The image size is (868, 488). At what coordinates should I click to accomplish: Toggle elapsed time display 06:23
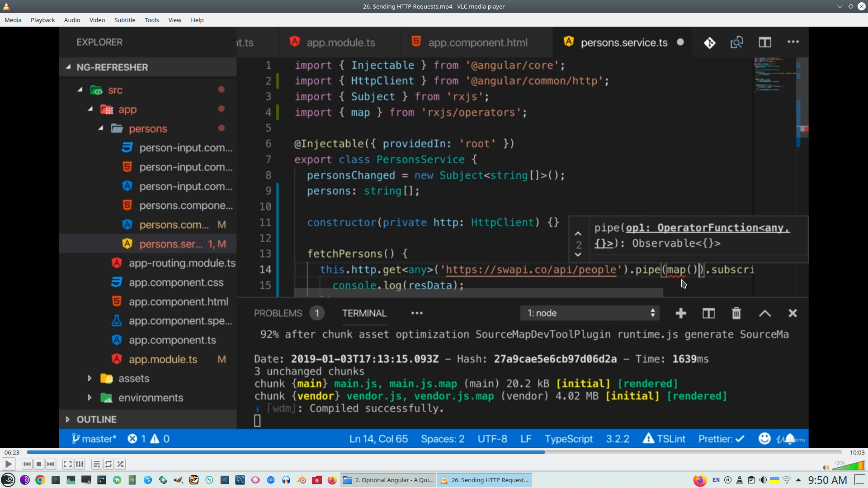[x=12, y=452]
